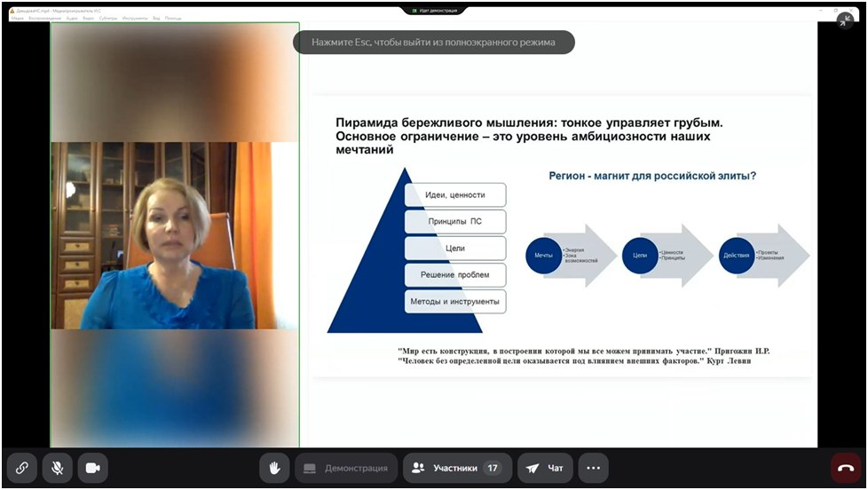This screenshot has width=868, height=490.
Task: Click the 'Идет демонстрация' sharing indicator
Action: click(x=434, y=10)
